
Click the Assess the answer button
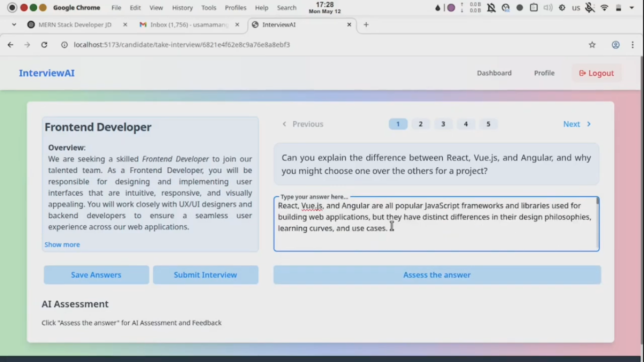coord(437,275)
